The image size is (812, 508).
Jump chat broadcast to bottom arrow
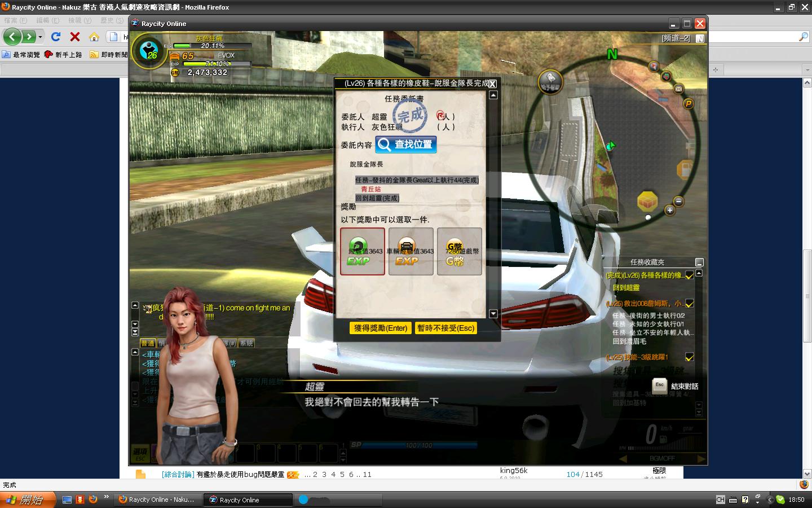(x=135, y=332)
